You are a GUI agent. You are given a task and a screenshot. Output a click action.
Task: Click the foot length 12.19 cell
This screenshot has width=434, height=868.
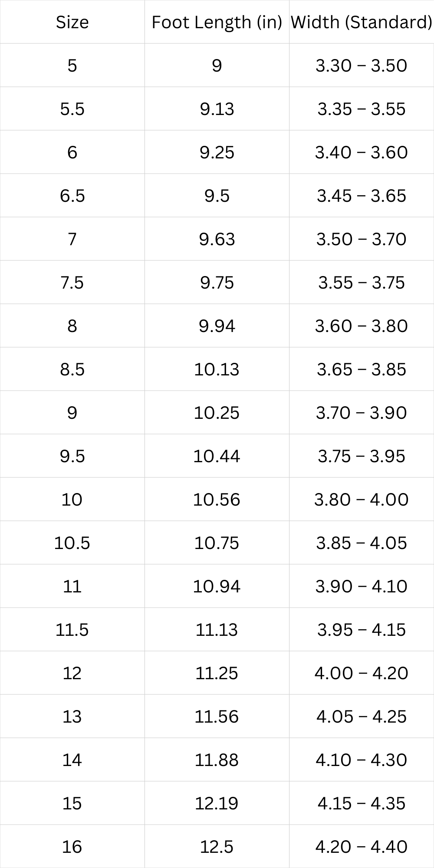click(x=217, y=803)
